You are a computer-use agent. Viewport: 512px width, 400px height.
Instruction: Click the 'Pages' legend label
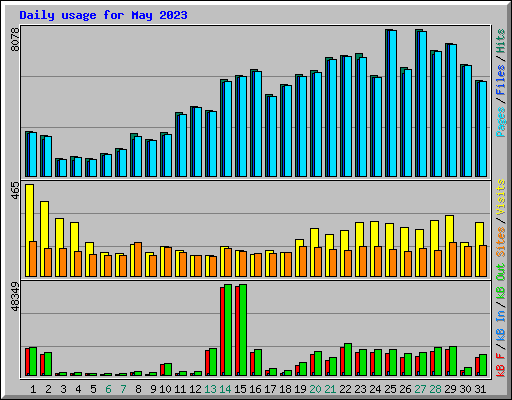[x=500, y=122]
